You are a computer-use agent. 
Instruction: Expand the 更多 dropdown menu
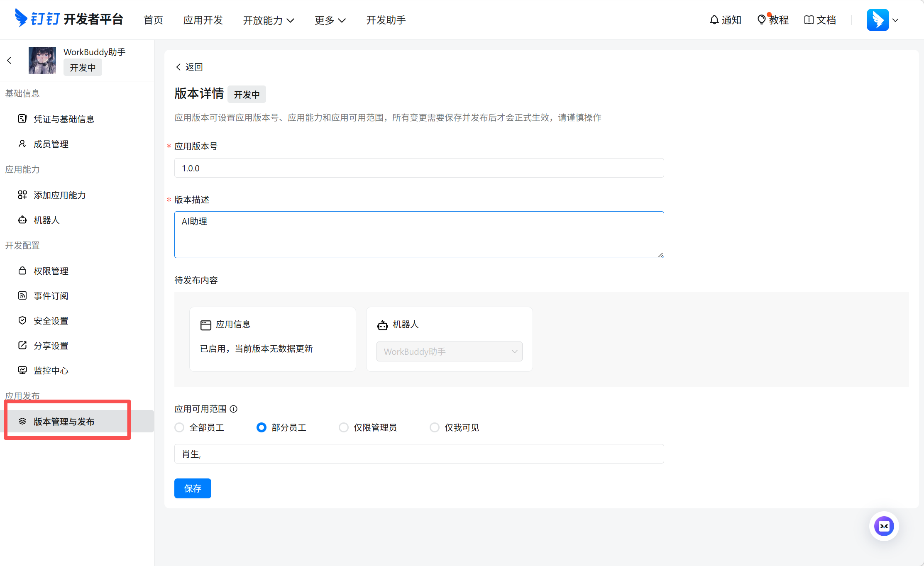(330, 20)
